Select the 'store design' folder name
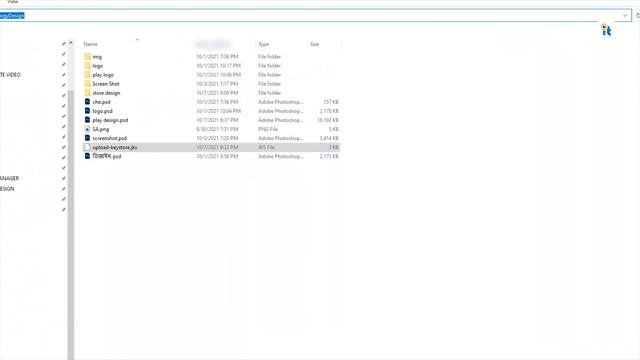This screenshot has height=360, width=640. click(106, 93)
